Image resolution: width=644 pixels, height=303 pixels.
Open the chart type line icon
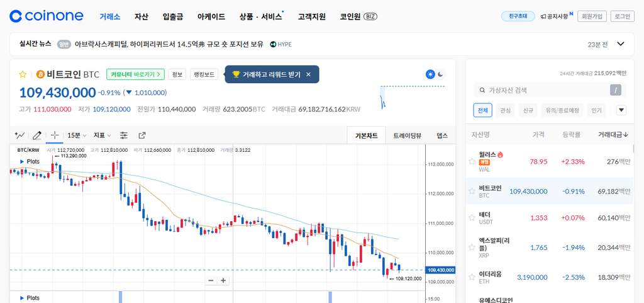[19, 135]
